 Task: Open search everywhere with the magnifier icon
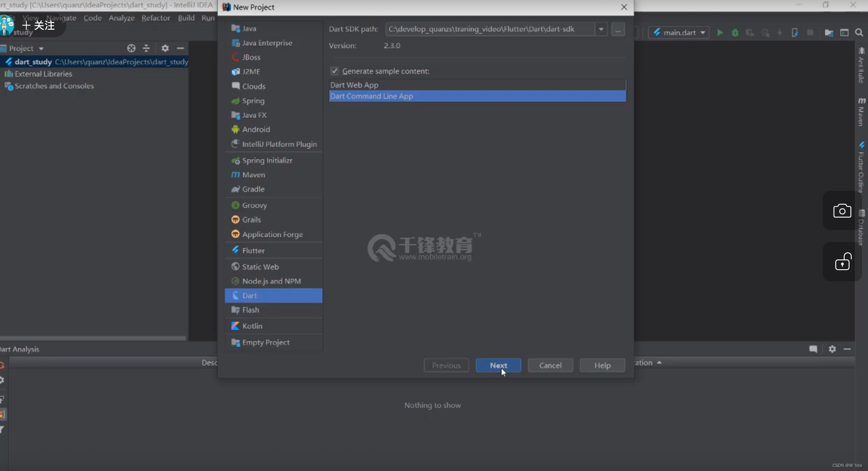pos(859,32)
